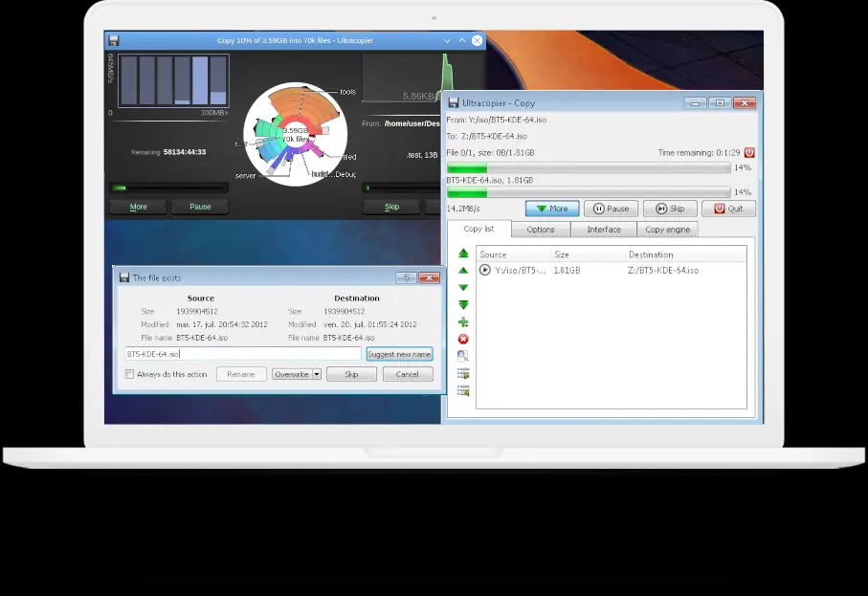
Task: Click the floppy icon in Ultracopier - Copy title bar
Action: 454,103
